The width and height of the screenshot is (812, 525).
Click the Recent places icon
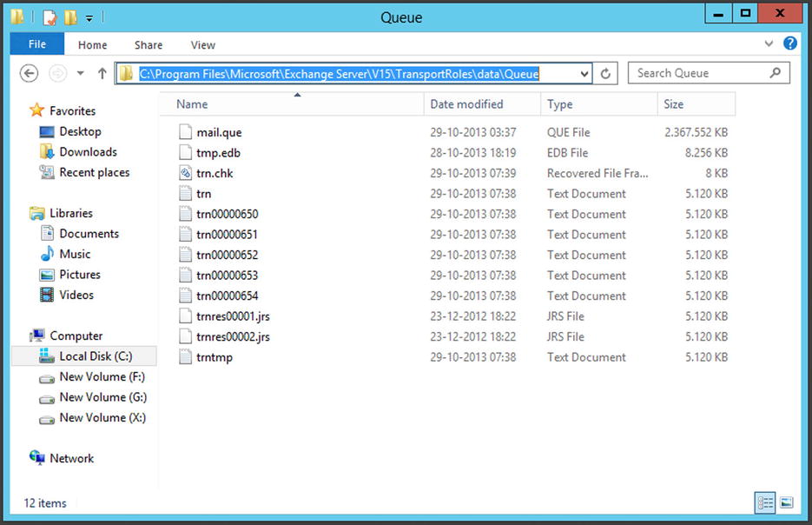tap(47, 172)
